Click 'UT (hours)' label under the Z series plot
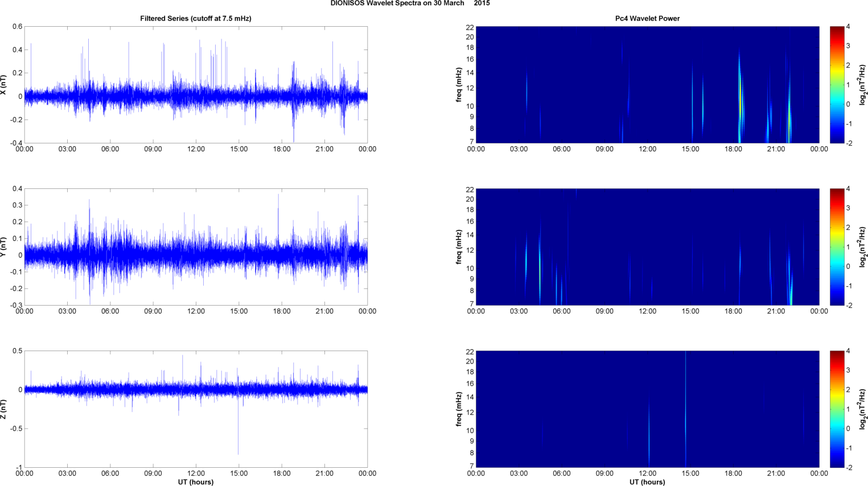 pos(196,482)
